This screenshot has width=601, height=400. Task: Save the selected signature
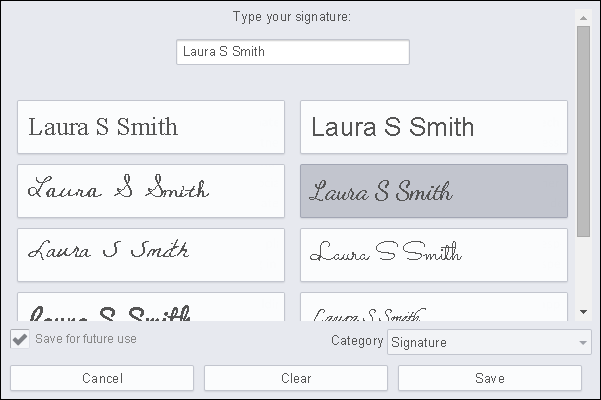[489, 378]
